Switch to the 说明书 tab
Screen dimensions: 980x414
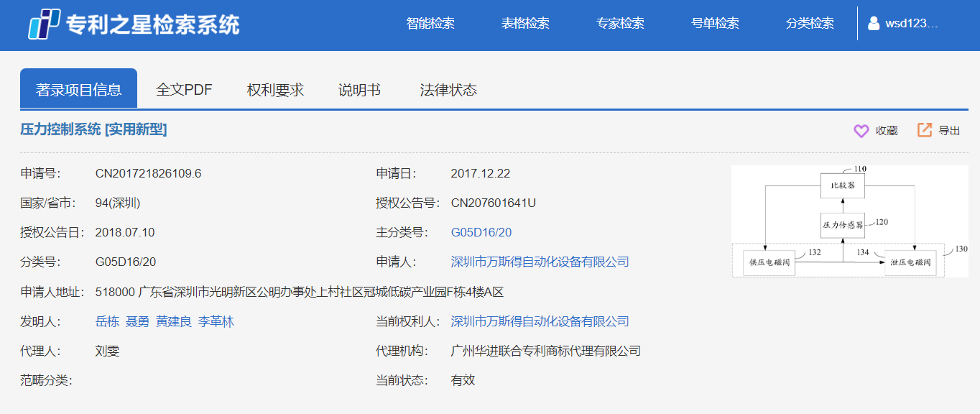pos(360,90)
